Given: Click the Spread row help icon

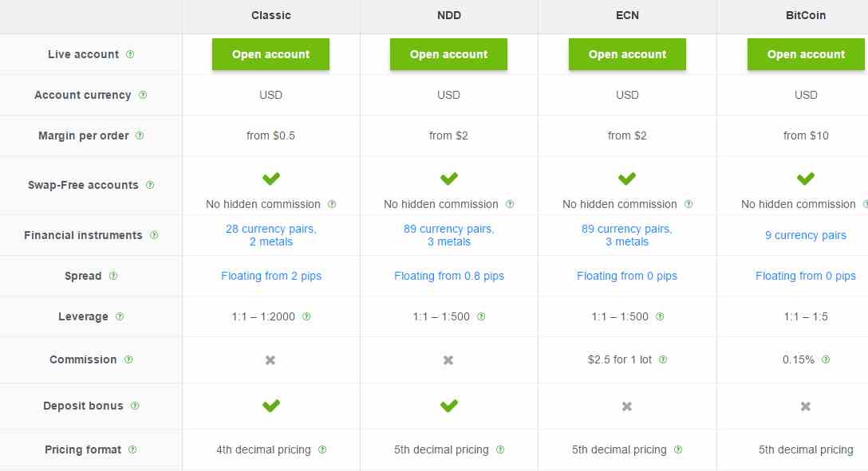Looking at the screenshot, I should (113, 275).
